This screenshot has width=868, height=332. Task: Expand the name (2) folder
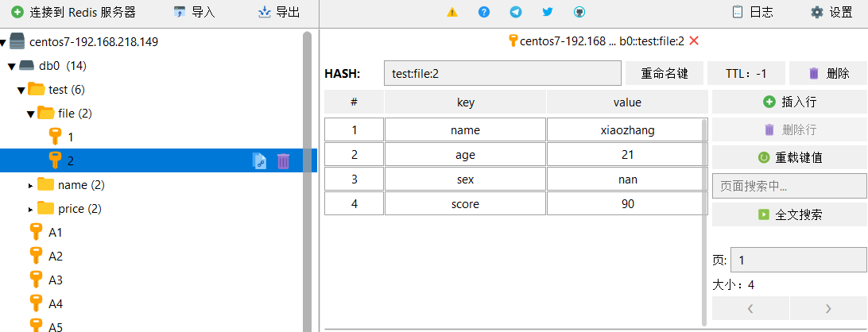click(x=31, y=185)
